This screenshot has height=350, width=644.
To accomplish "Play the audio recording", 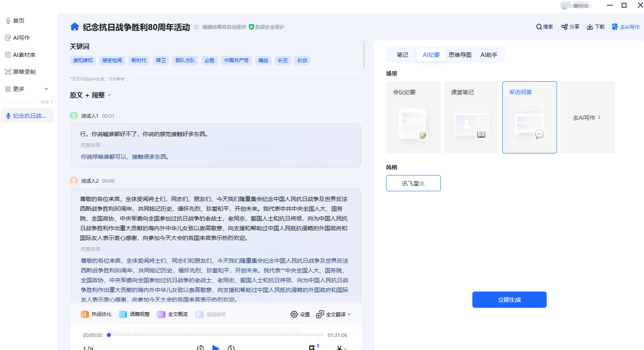I will point(216,348).
